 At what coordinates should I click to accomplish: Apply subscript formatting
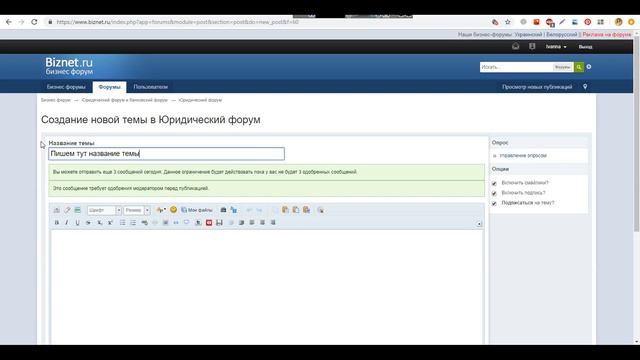coord(99,222)
